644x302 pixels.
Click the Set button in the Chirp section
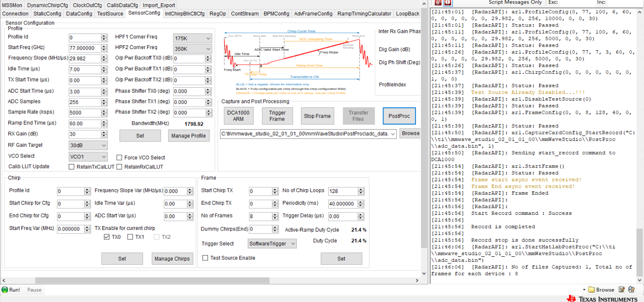(122, 259)
